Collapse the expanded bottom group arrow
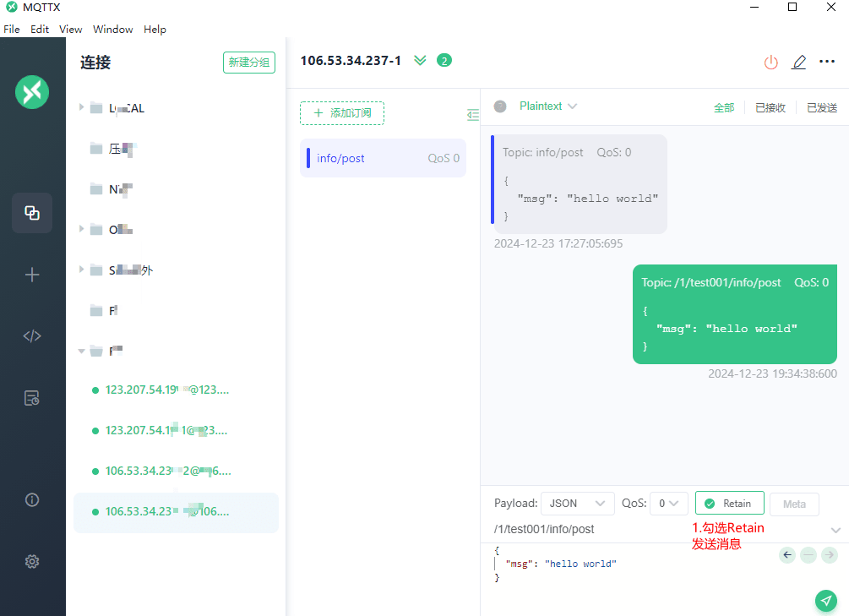849x616 pixels. click(81, 351)
